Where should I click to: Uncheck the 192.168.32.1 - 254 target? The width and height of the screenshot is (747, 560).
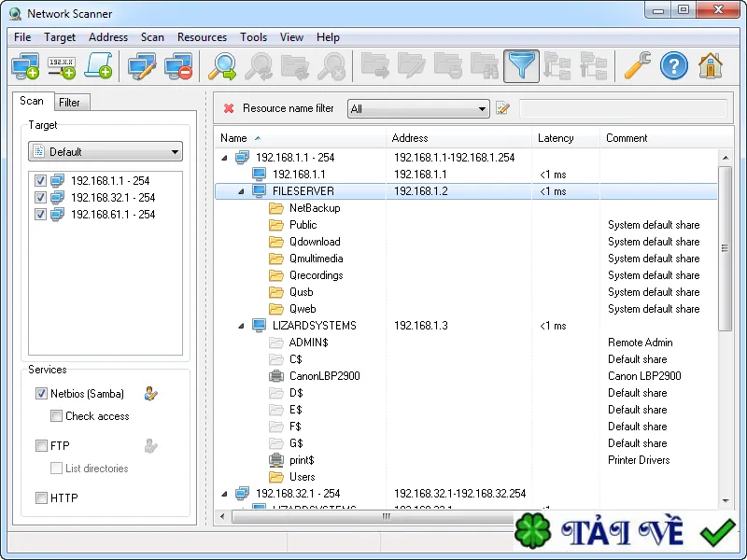coord(40,197)
